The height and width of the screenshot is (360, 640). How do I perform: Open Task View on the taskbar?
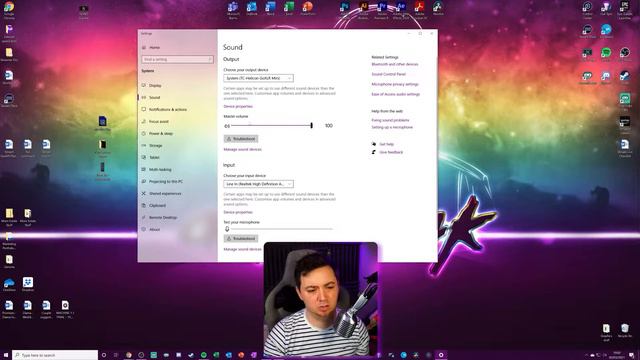click(116, 355)
